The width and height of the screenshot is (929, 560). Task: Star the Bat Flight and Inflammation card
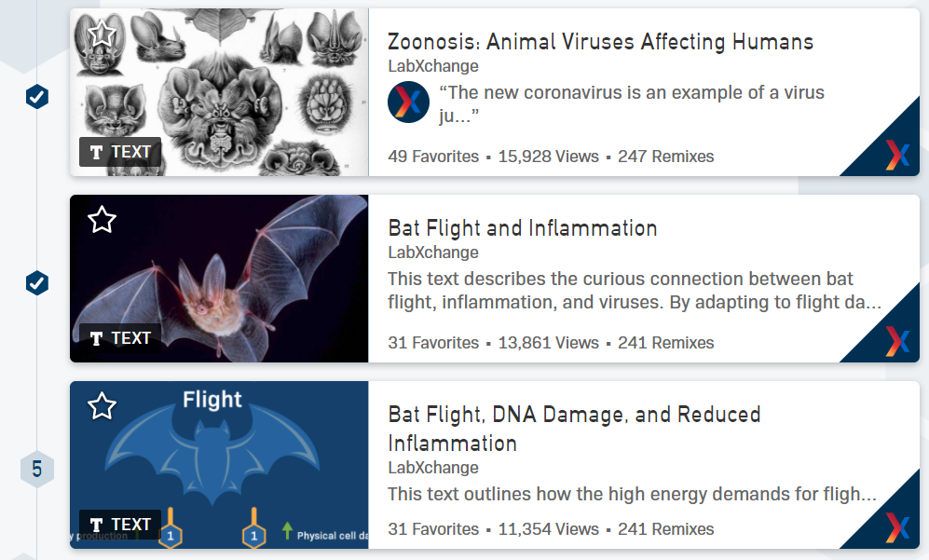tap(102, 220)
